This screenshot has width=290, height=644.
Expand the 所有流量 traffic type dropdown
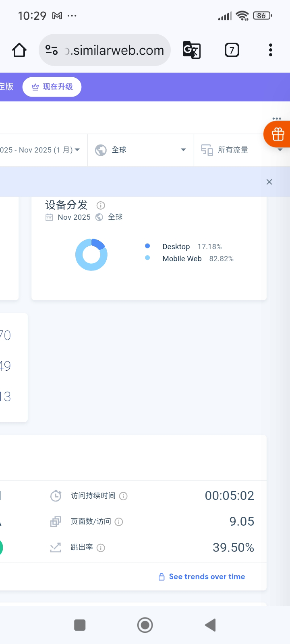pos(242,150)
